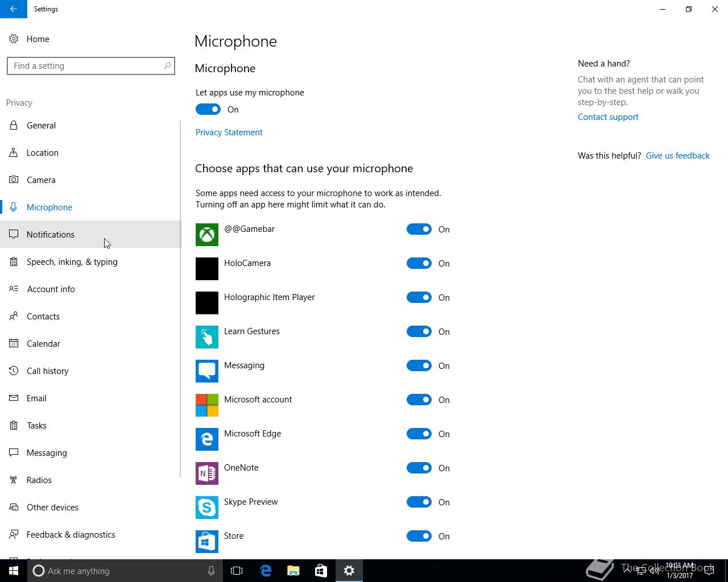Open the Call history page
This screenshot has height=582, width=728.
pos(90,371)
